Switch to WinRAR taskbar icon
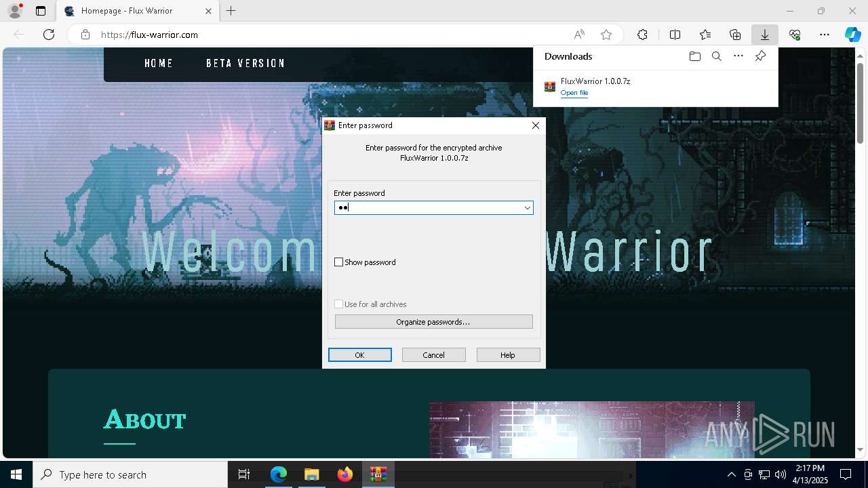 pos(378,474)
